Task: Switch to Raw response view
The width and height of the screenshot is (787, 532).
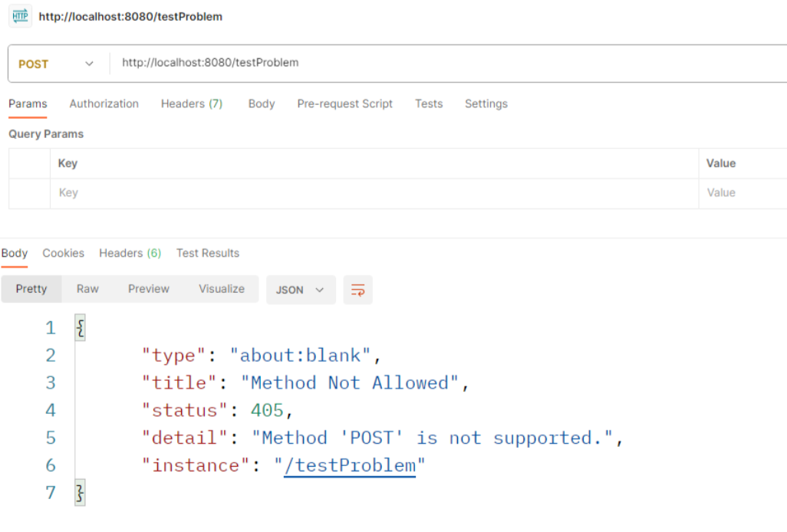Action: pos(87,289)
